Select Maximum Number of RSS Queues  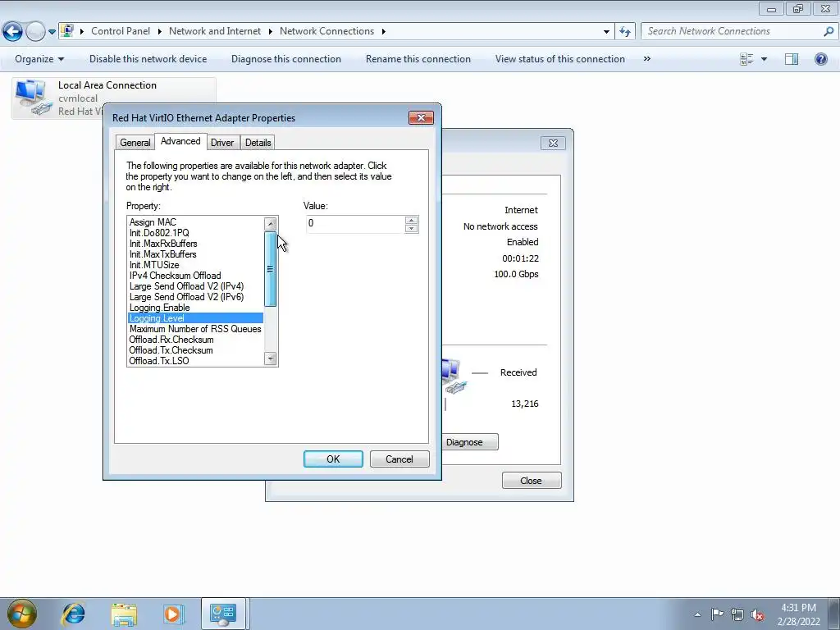coord(195,329)
